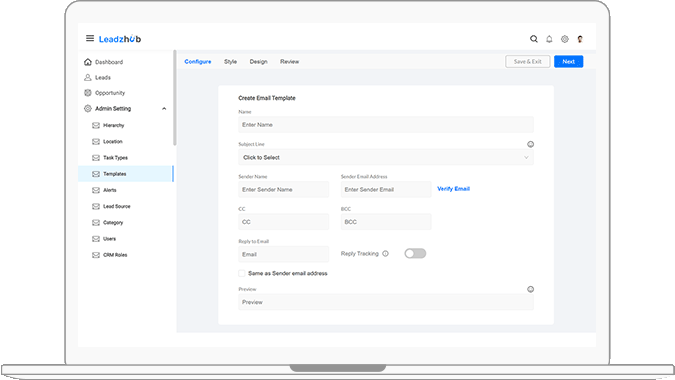Click the round icon above Subject Line field
Viewport: 675px width, 380px height.
[530, 144]
